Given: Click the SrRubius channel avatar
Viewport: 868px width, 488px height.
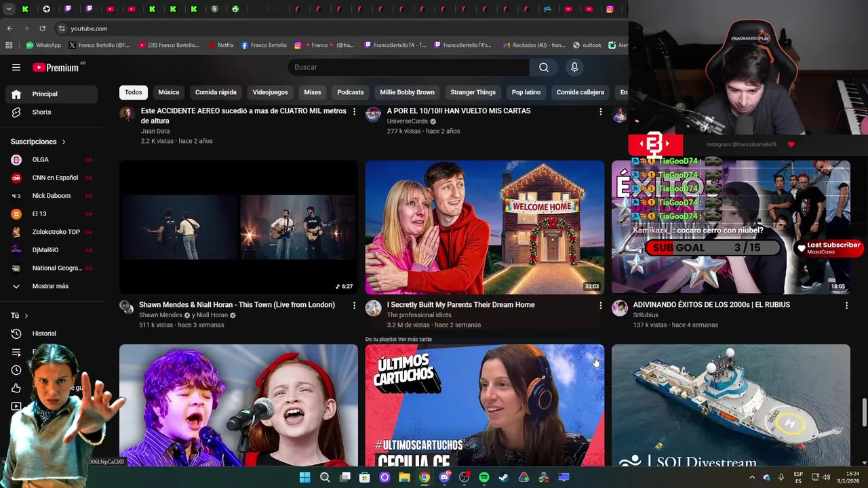Looking at the screenshot, I should tap(619, 308).
